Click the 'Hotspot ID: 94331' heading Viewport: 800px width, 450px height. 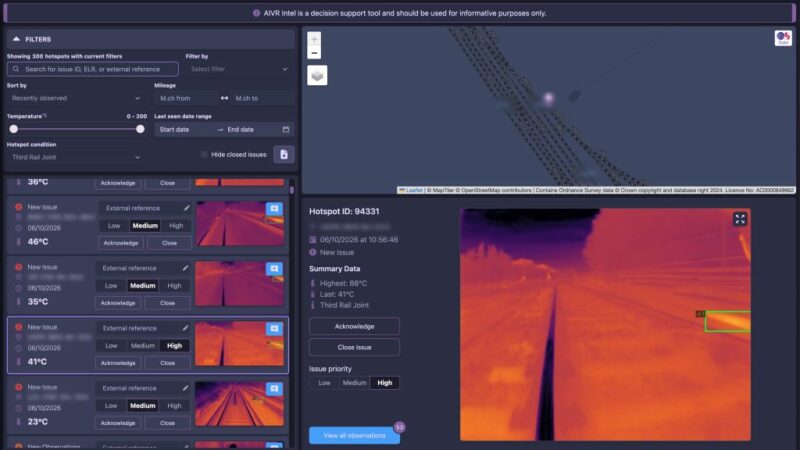click(344, 211)
